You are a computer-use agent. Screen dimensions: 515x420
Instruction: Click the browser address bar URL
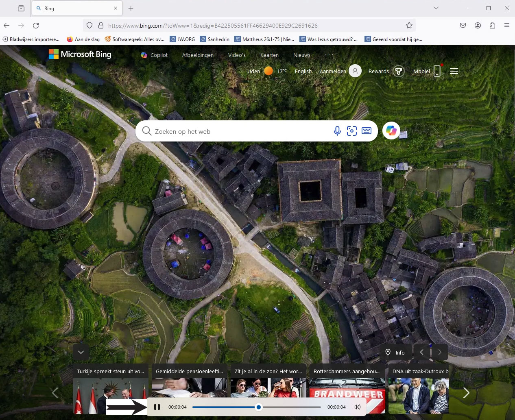[213, 25]
